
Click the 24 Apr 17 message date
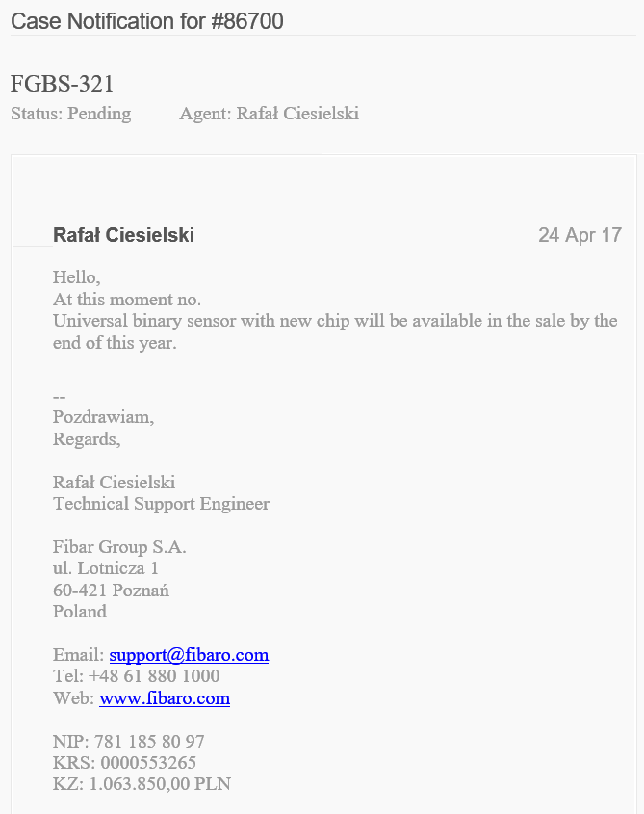(x=580, y=235)
